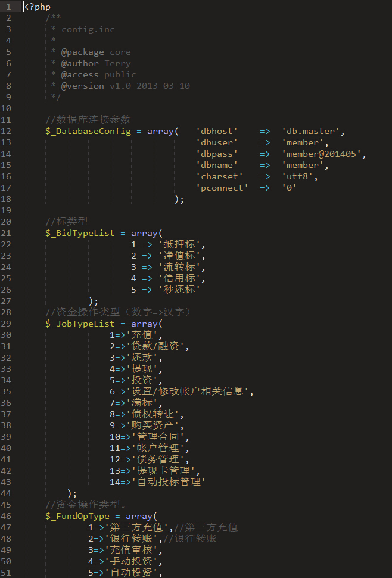Click the 'dbname' key string
This screenshot has width=392, height=578.
217,165
